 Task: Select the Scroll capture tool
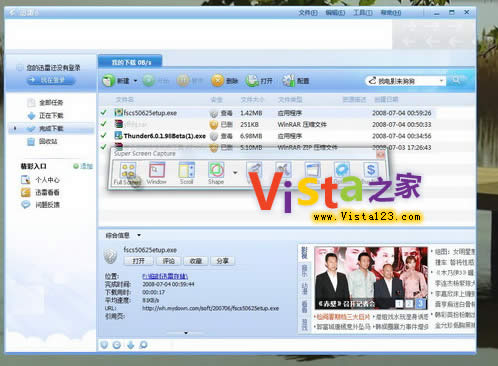[x=186, y=173]
